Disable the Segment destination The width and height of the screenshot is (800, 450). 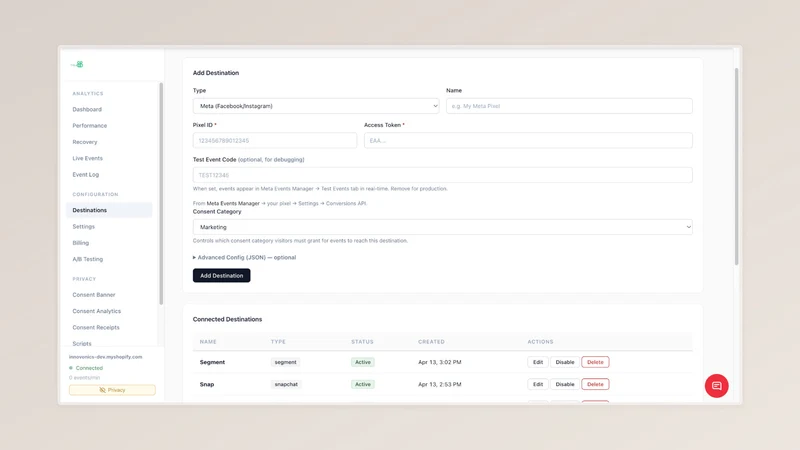(564, 362)
